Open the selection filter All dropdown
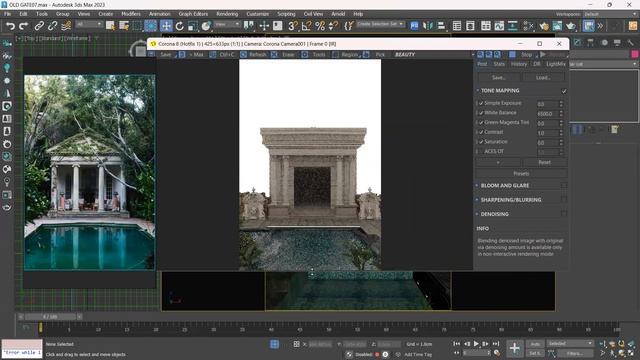Image resolution: width=640 pixels, height=360 pixels. tap(89, 24)
